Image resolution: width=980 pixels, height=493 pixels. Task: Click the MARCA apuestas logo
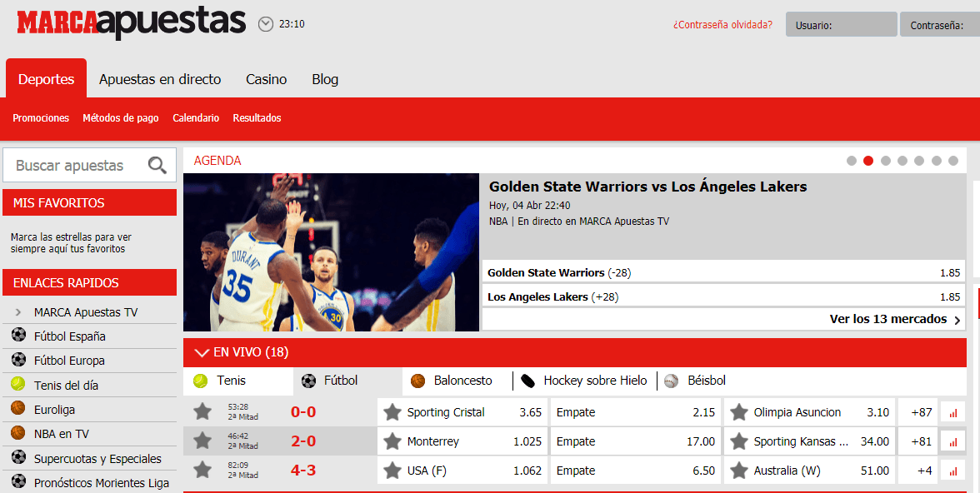click(x=132, y=23)
